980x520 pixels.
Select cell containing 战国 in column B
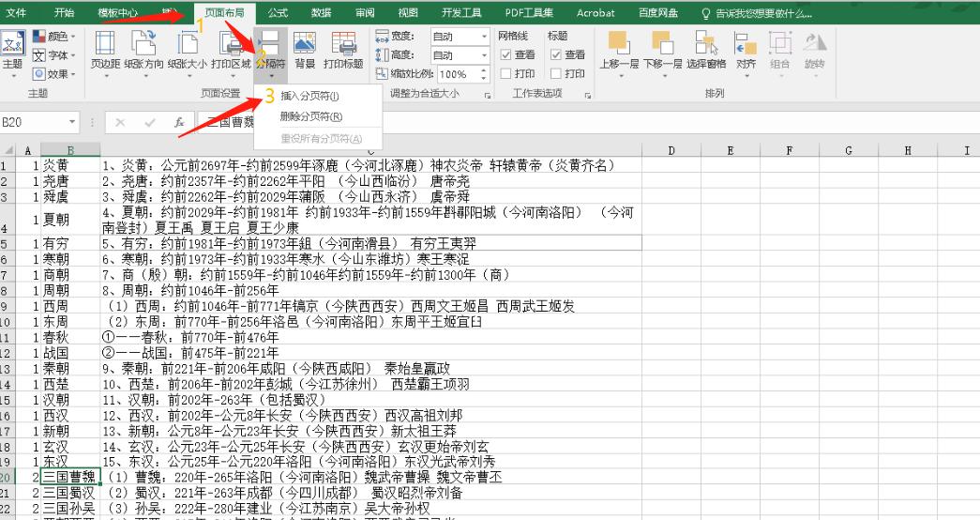point(70,353)
